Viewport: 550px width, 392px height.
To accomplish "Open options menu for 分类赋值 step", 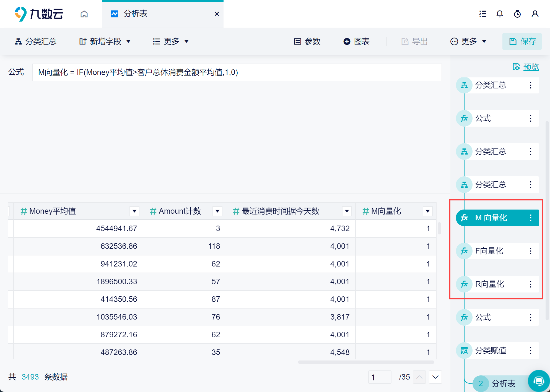I will point(530,351).
